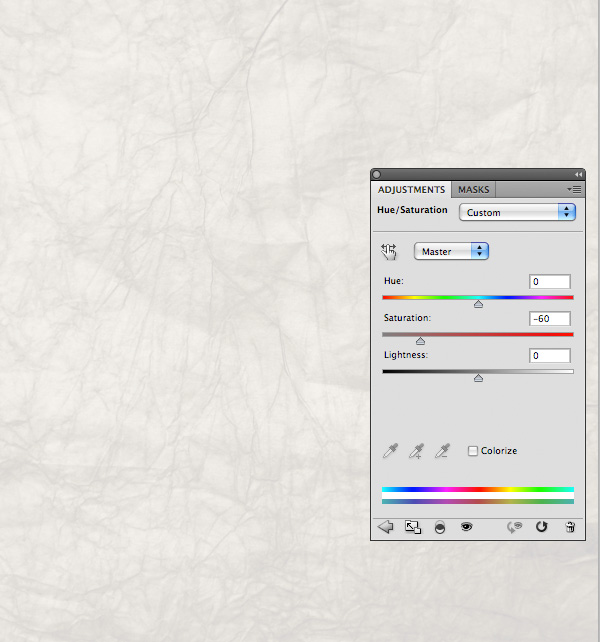600x642 pixels.
Task: Select the on-image targeted adjustment hand tool
Action: (389, 252)
